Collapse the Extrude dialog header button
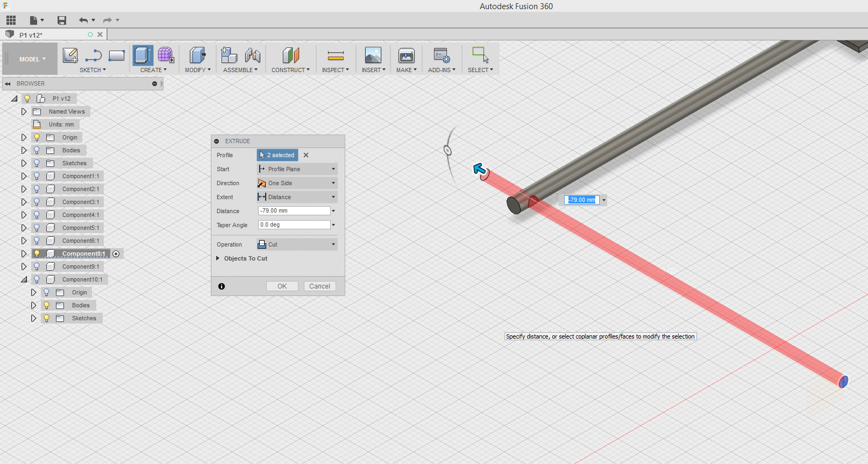Image resolution: width=868 pixels, height=464 pixels. [217, 141]
